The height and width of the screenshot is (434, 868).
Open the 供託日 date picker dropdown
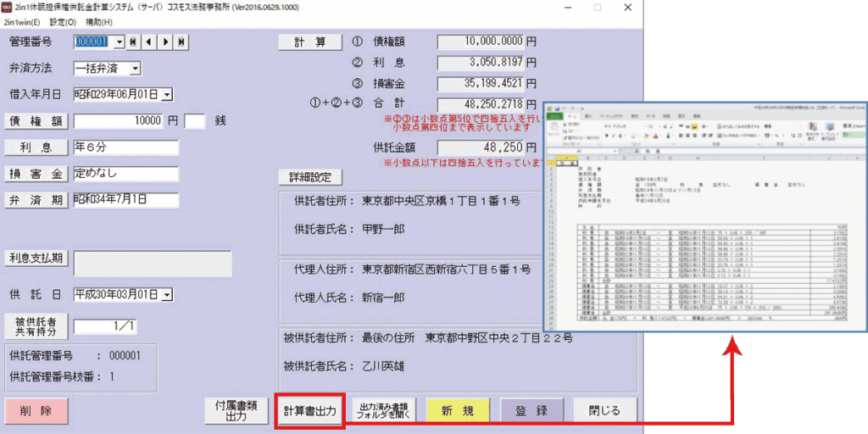click(x=166, y=294)
